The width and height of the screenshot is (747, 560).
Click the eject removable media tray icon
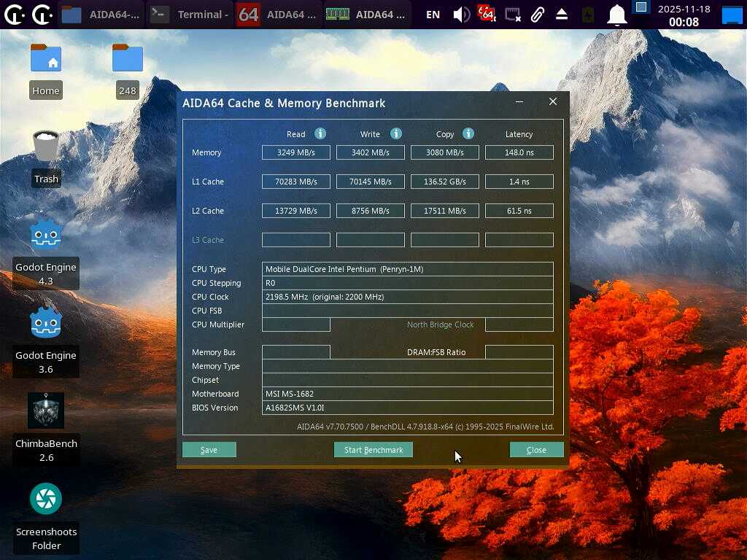[562, 15]
